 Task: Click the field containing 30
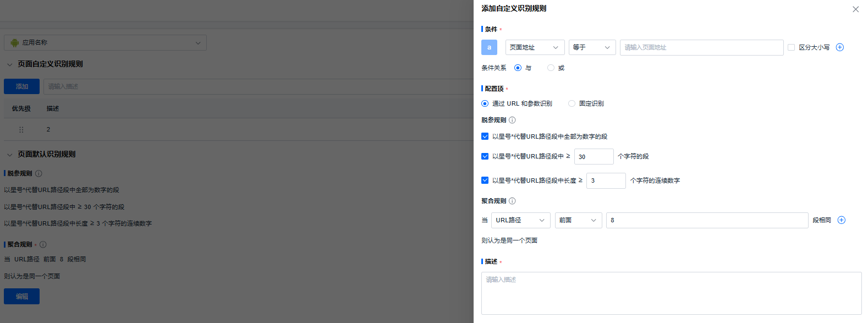594,156
